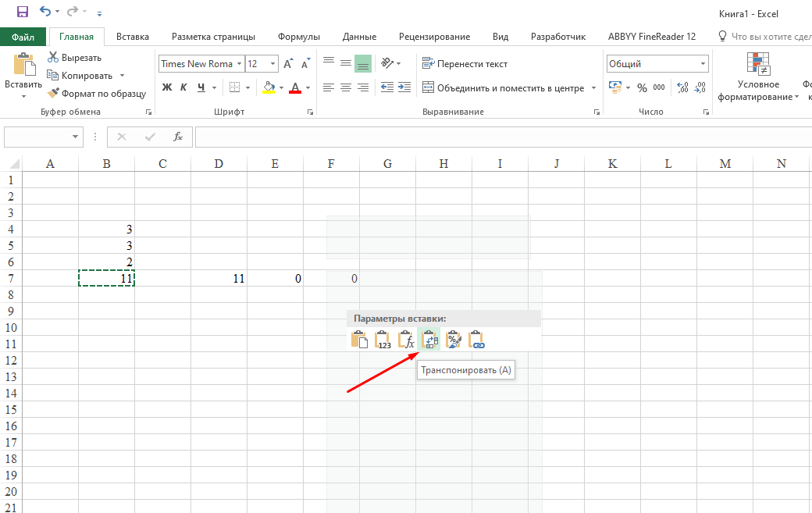
Task: Click the Save icon in quick access toolbar
Action: click(x=23, y=12)
